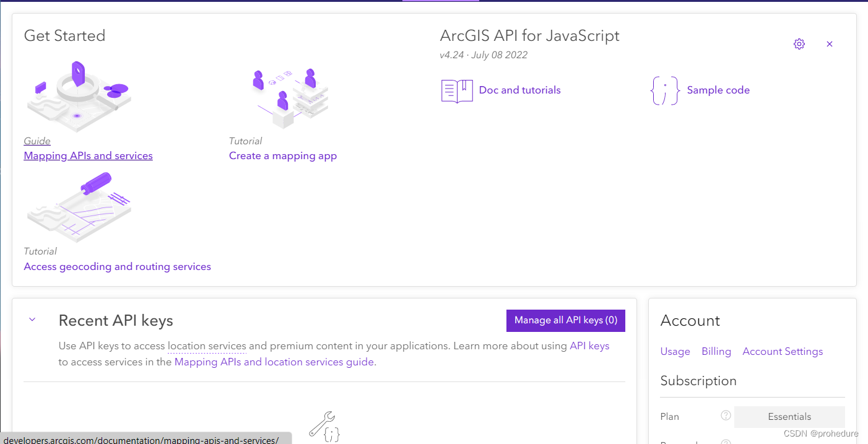Open Account Settings link
This screenshot has width=868, height=444.
(x=783, y=351)
